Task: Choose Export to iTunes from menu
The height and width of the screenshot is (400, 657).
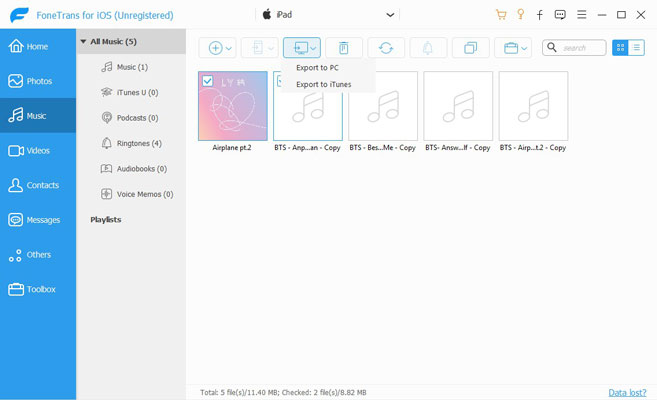Action: point(323,84)
